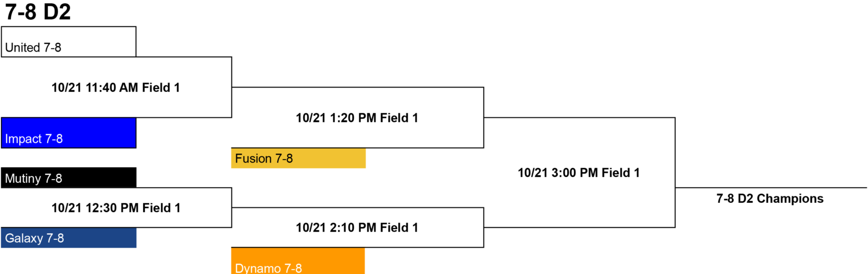
Task: Open the 10/21 11:40 AM Field 1 game
Action: click(x=116, y=87)
